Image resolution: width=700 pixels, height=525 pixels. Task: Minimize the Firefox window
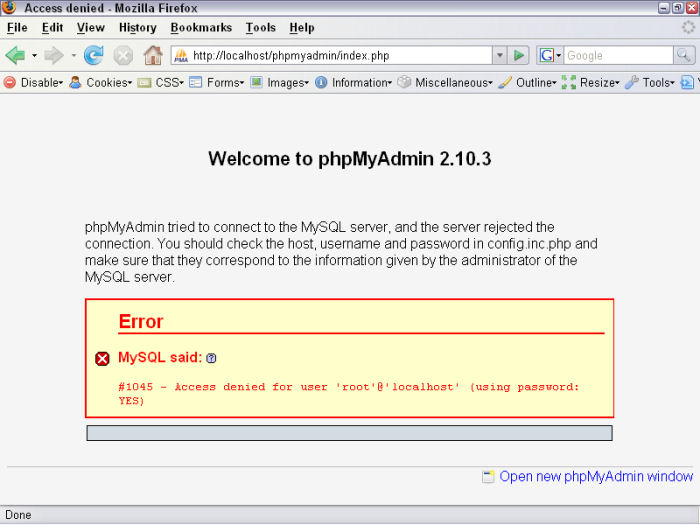pyautogui.click(x=664, y=8)
